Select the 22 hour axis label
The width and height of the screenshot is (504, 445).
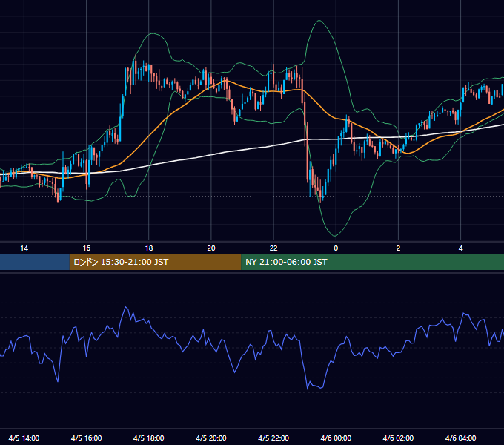coord(273,248)
